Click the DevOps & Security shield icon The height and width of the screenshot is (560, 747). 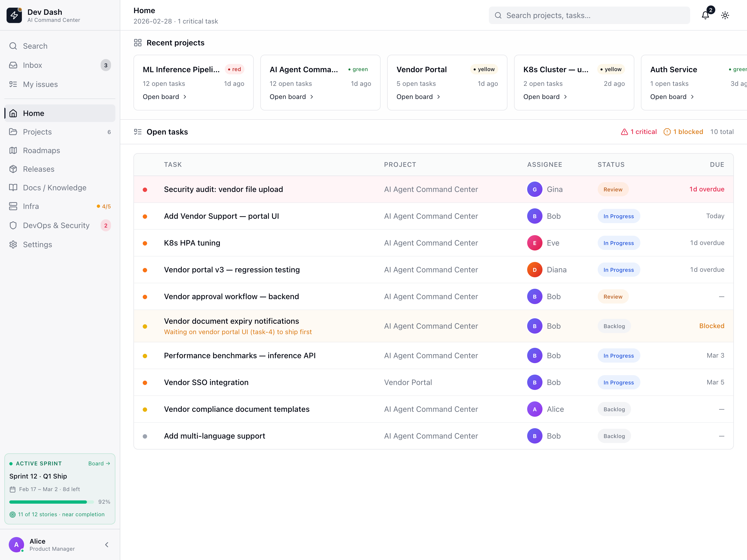tap(13, 225)
